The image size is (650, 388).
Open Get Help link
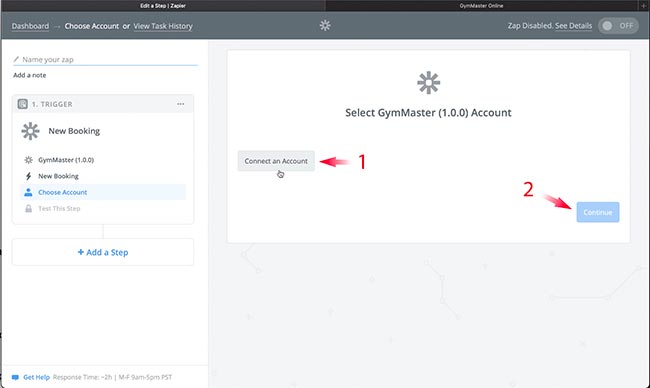point(36,377)
